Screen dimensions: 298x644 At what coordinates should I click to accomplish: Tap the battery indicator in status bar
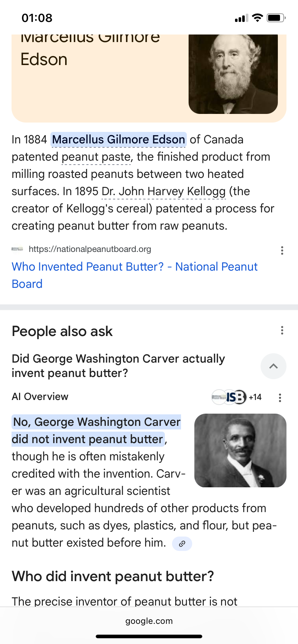coord(276,18)
